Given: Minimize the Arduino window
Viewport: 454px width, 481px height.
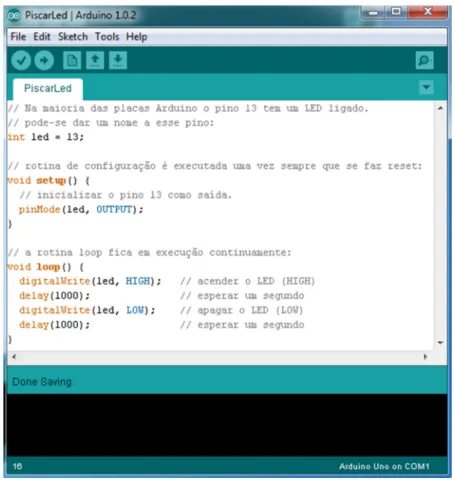Looking at the screenshot, I should click(373, 13).
